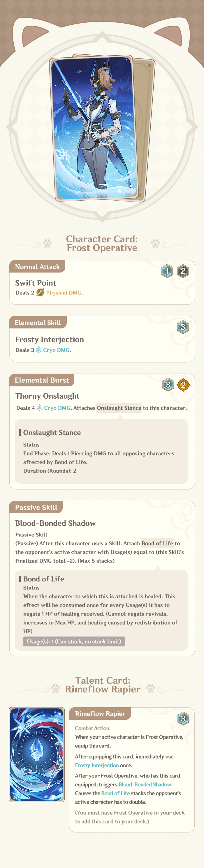
Task: Click the Physical DMG colored text
Action: 64,293
